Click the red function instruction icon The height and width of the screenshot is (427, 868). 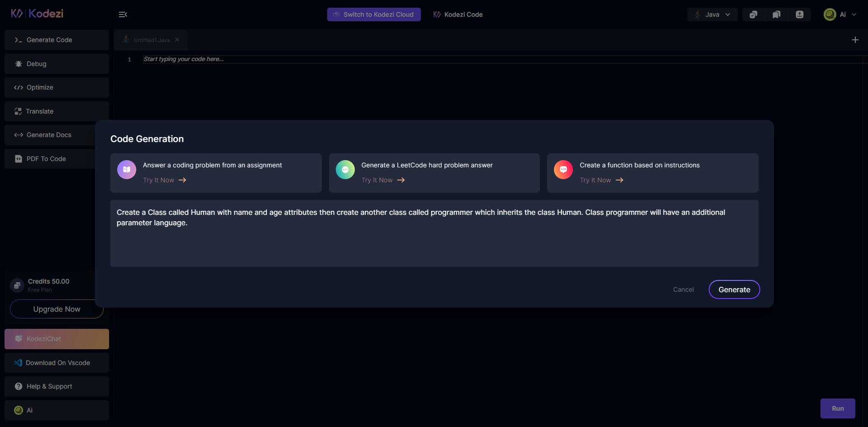(563, 170)
